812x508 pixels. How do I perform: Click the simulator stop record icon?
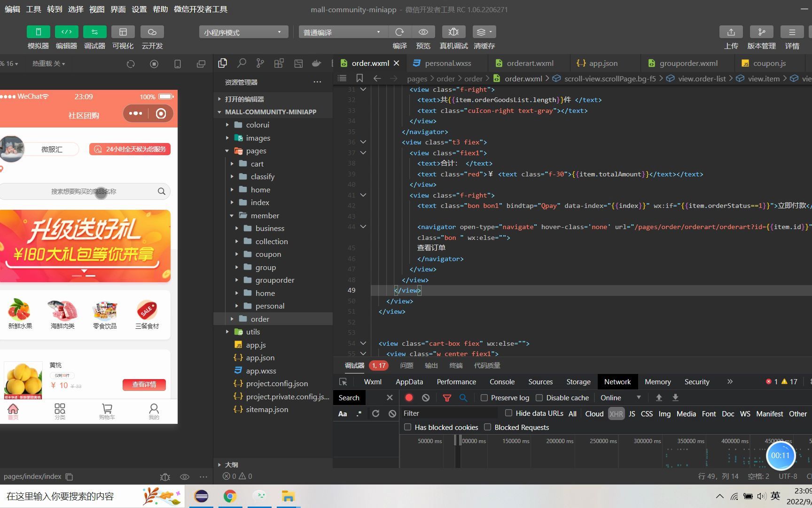point(154,64)
